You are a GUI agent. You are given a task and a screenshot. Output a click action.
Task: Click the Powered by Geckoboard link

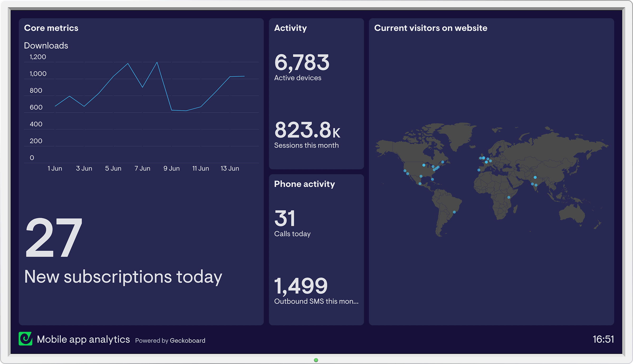(170, 341)
